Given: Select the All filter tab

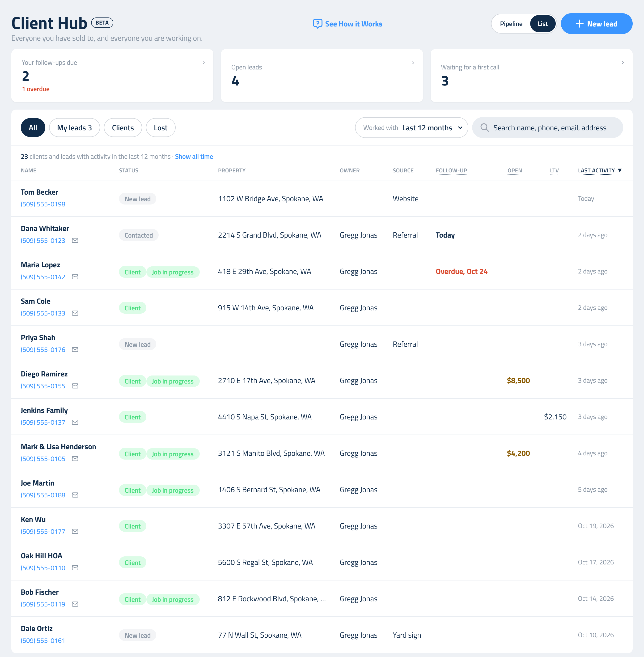Looking at the screenshot, I should click(x=33, y=128).
